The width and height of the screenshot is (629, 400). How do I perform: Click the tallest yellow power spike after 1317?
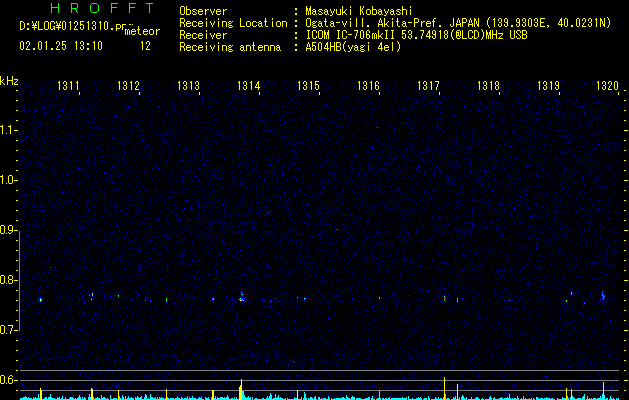coord(444,388)
